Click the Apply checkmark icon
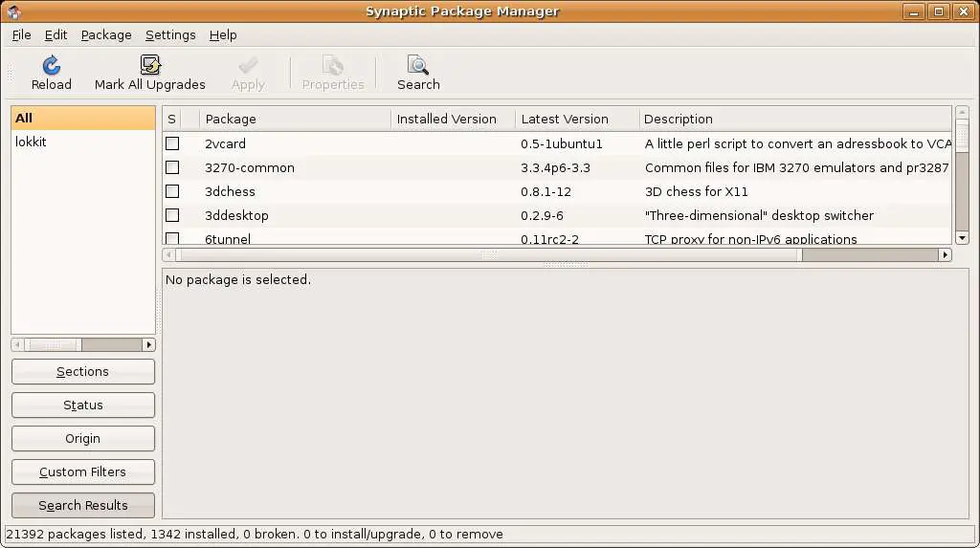980x548 pixels. (248, 66)
